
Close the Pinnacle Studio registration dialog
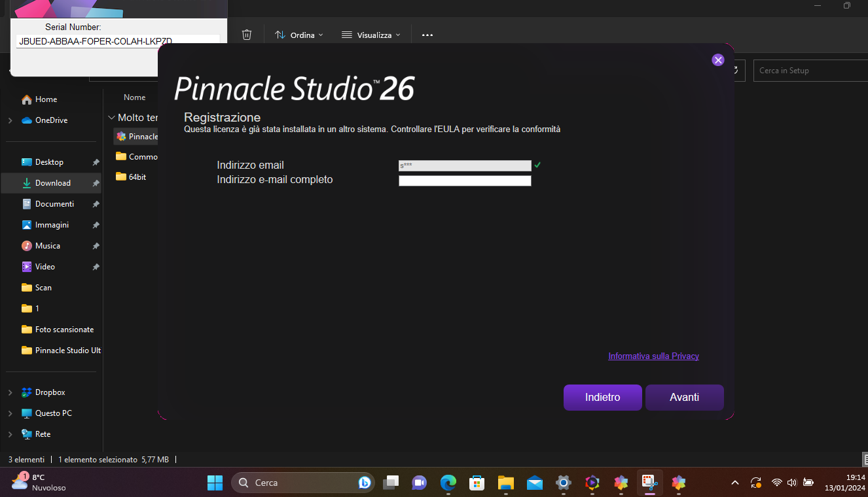718,60
